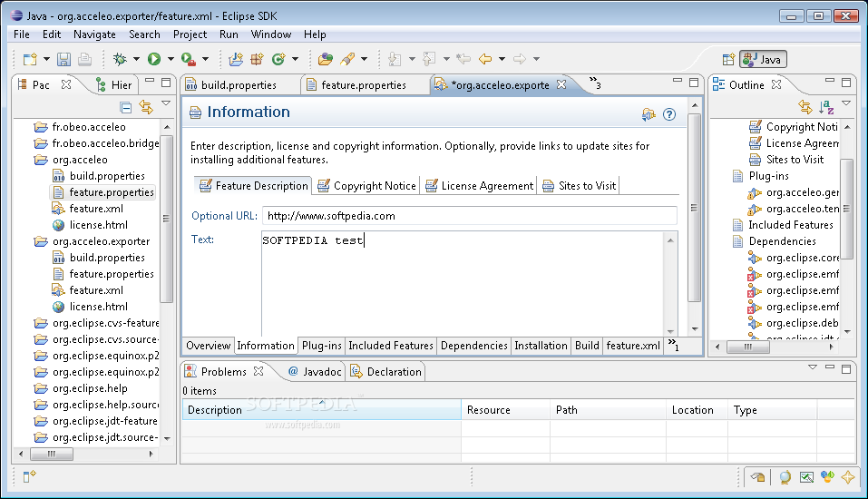
Task: Click the Forward navigation arrow
Action: [519, 59]
